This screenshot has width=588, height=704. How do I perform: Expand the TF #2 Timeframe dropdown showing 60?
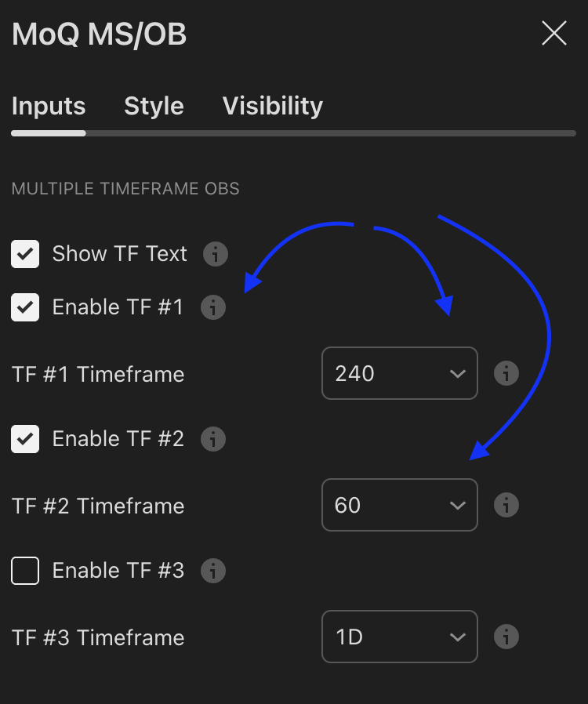click(x=399, y=505)
